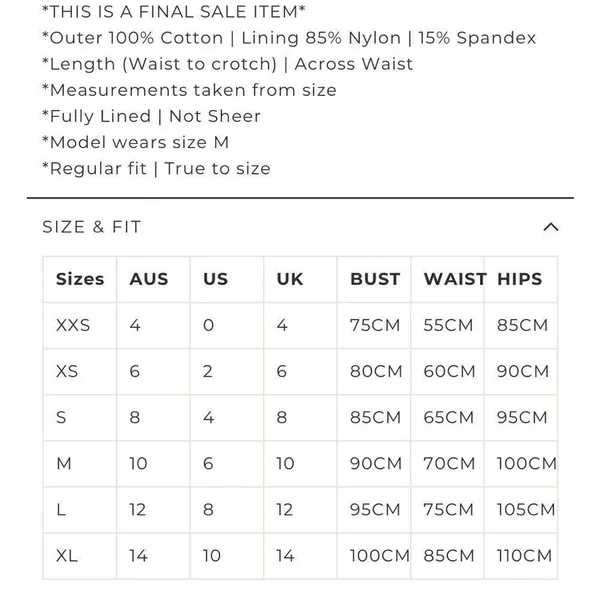This screenshot has width=600, height=600.
Task: Click the XL size row label
Action: [x=67, y=556]
